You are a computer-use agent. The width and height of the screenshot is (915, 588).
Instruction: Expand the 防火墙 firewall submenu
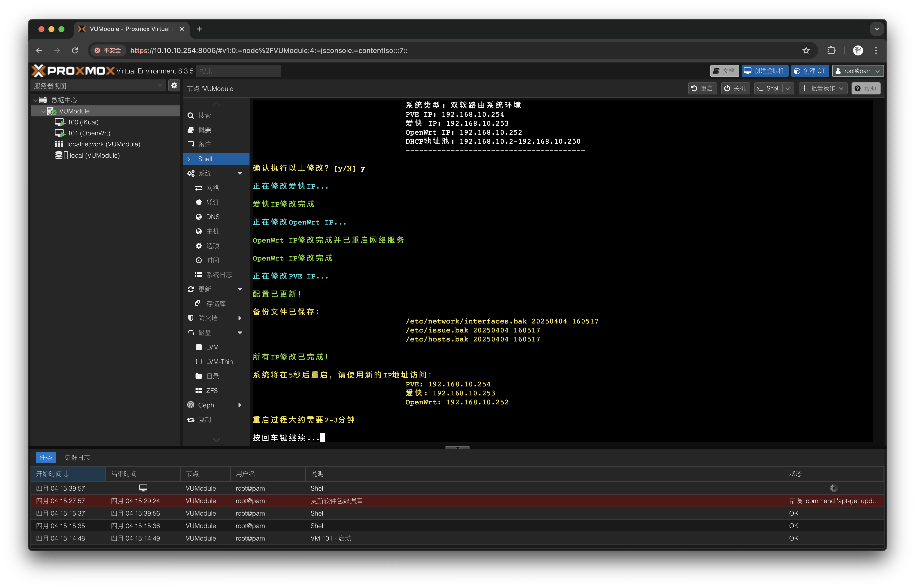pyautogui.click(x=240, y=318)
